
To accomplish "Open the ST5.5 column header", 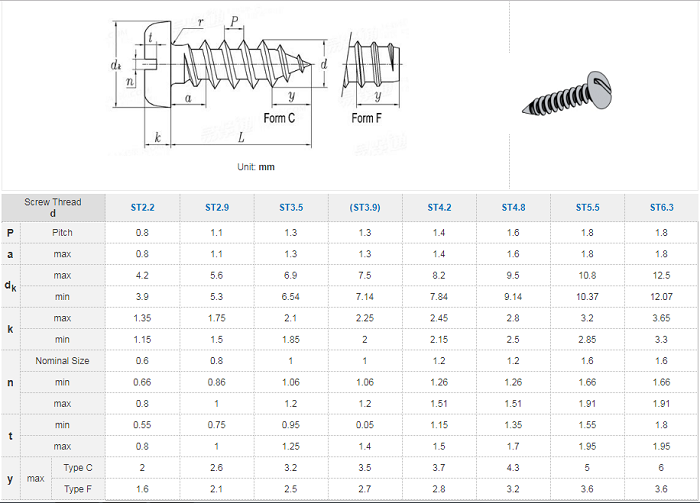I will 587,208.
